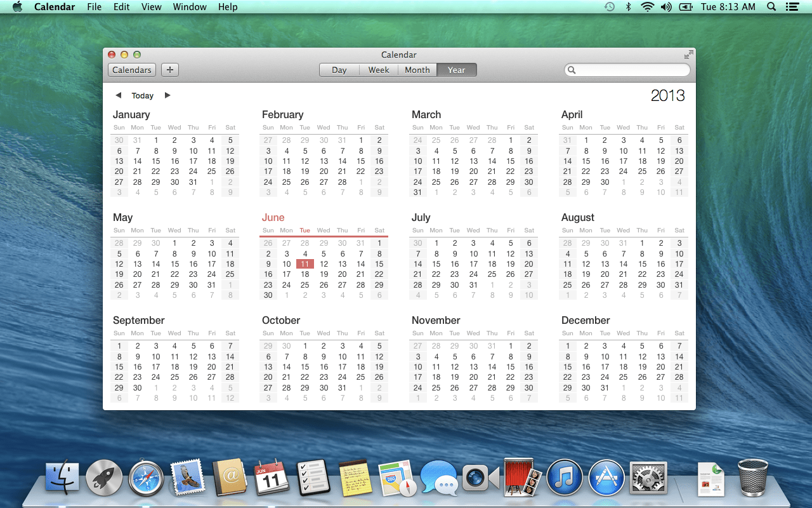Switch to Month view
This screenshot has width=812, height=508.
point(417,70)
